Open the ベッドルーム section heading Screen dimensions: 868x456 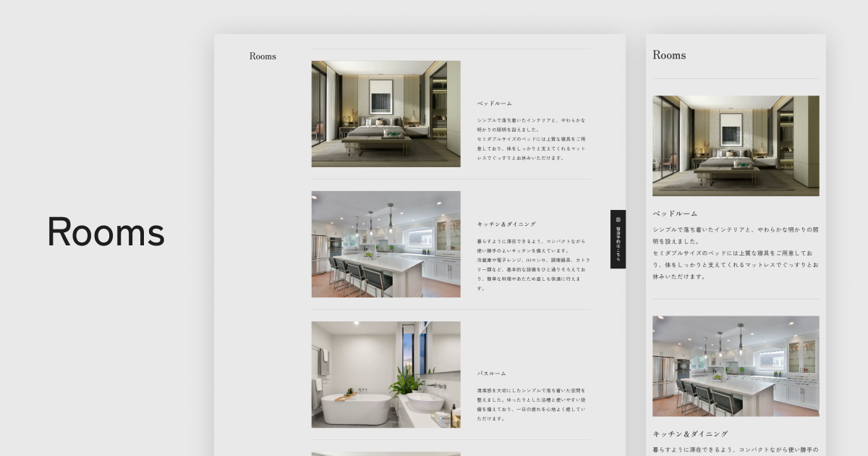495,103
